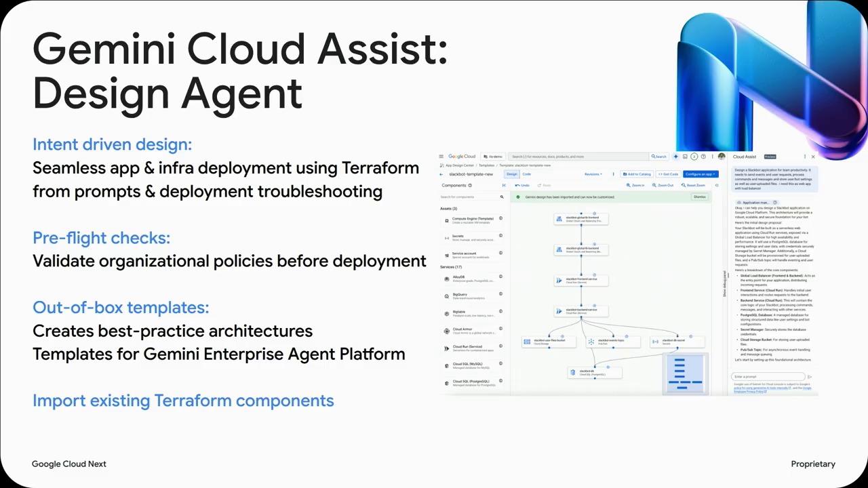Open the tls-demo project selector

(494, 157)
